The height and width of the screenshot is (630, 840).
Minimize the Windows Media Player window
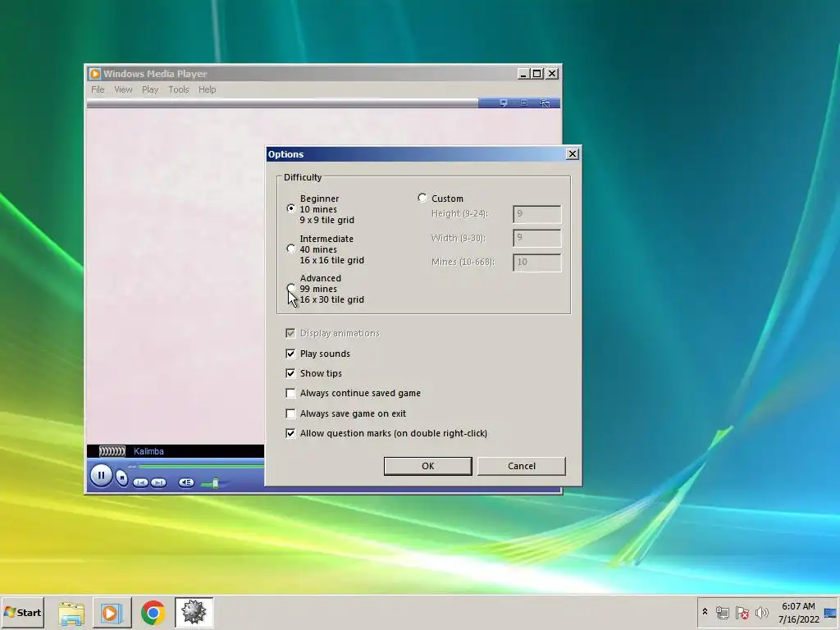[523, 73]
